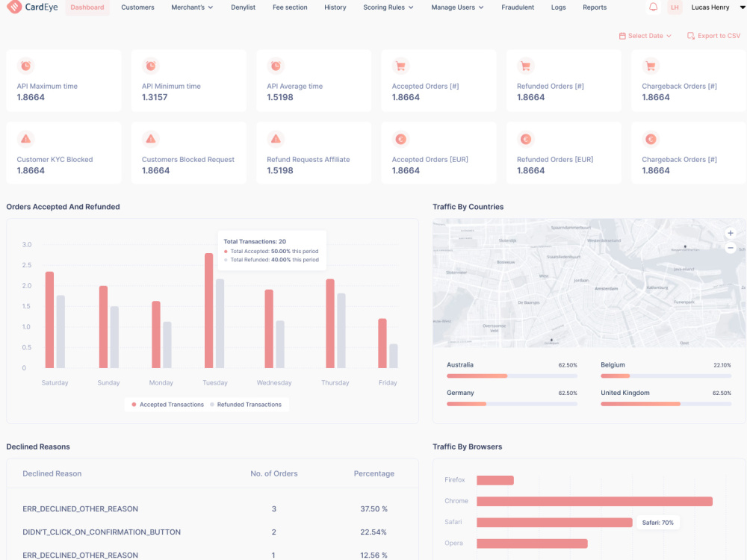Click the CardEye logo icon
Viewport: 747px width, 560px height.
click(14, 7)
